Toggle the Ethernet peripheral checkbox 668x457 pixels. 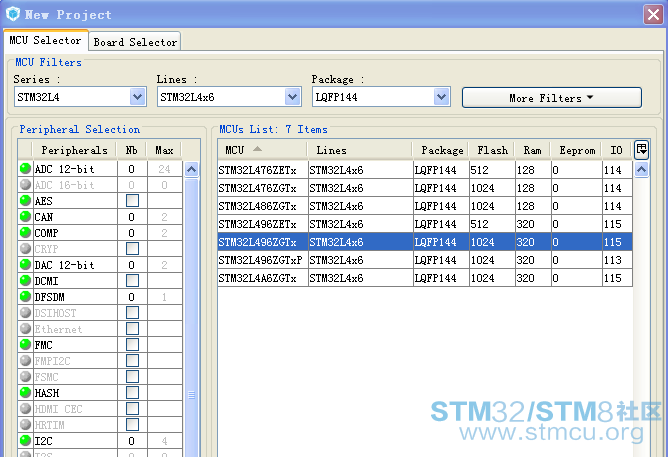(x=132, y=329)
